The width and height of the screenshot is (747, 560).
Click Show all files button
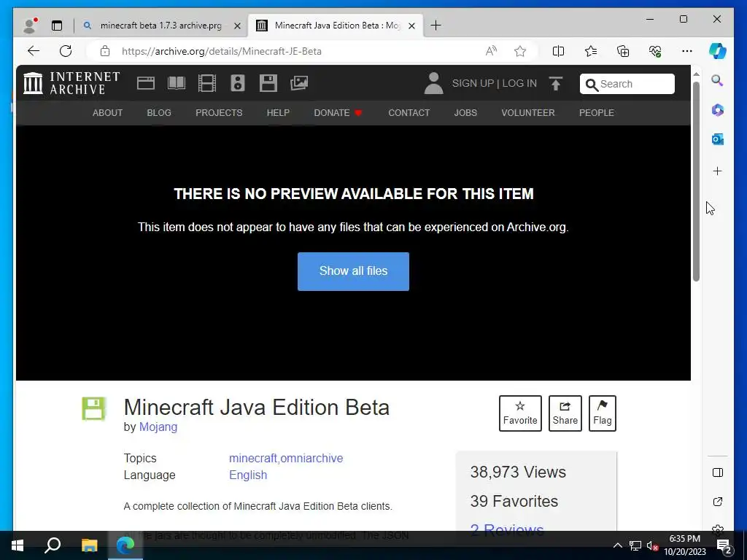354,271
